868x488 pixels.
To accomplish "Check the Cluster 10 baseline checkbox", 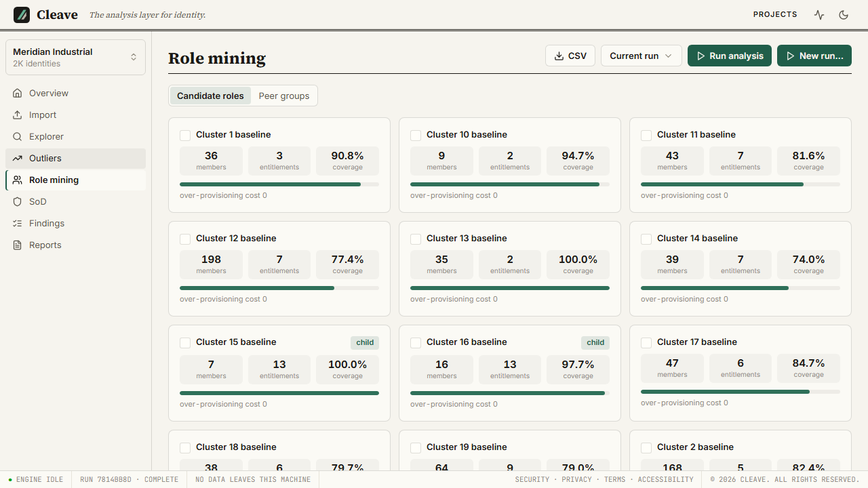I will click(416, 136).
